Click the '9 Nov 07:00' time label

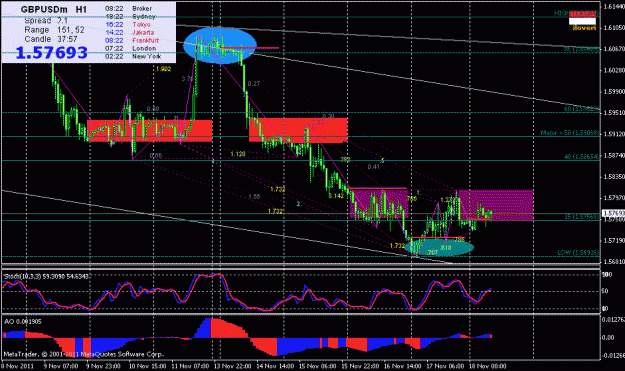point(61,366)
